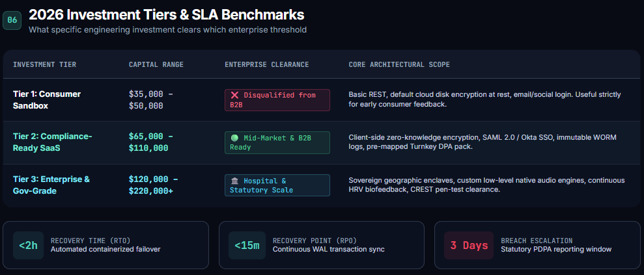Select the Tier 2: Compliance-Ready SaaS row label
644x275 pixels.
coord(53,142)
